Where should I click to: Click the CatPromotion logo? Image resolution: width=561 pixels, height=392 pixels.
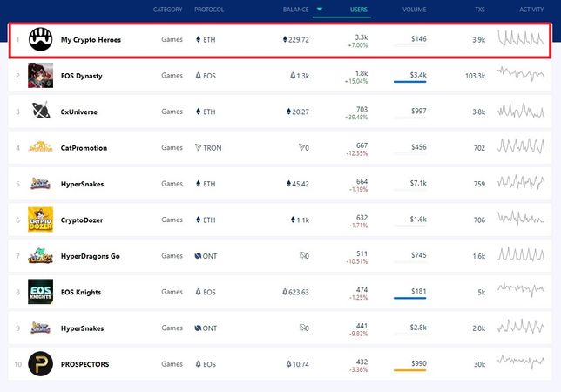pos(40,148)
